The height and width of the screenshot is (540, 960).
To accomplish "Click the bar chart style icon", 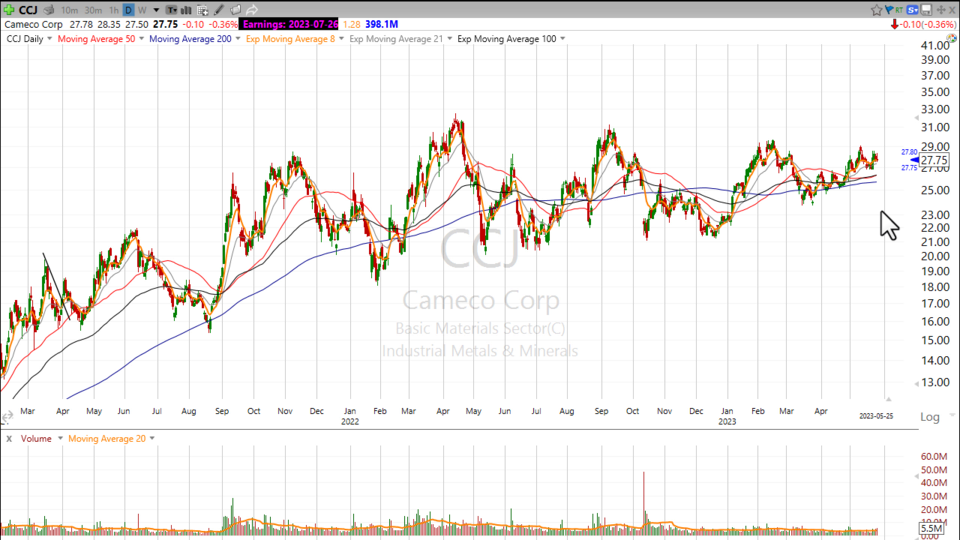I will click(x=186, y=10).
